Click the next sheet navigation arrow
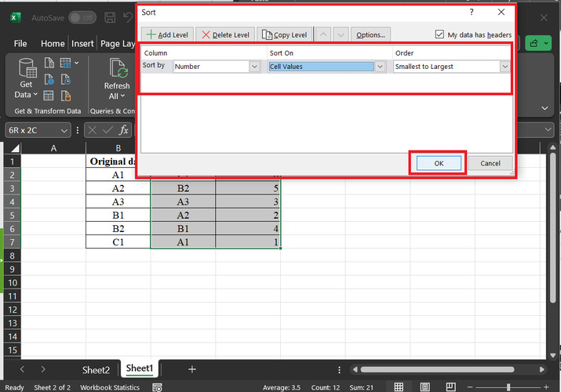Image resolution: width=561 pixels, height=392 pixels. coord(43,369)
